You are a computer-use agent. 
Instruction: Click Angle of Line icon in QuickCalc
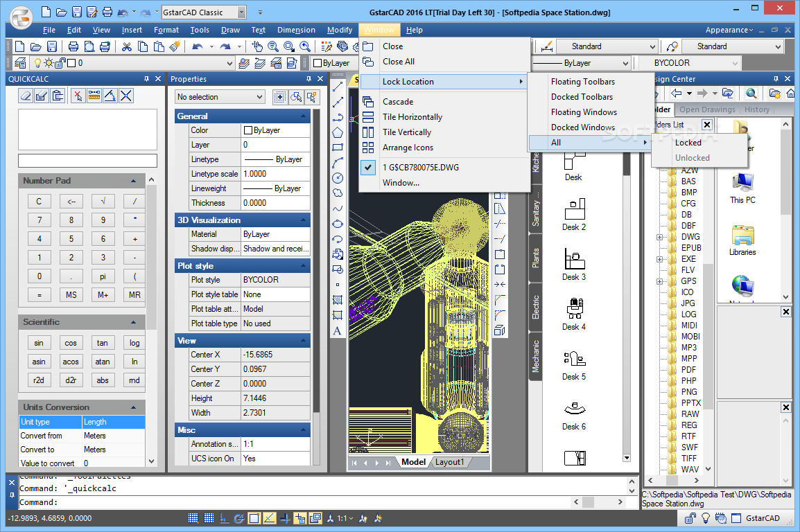pyautogui.click(x=110, y=96)
